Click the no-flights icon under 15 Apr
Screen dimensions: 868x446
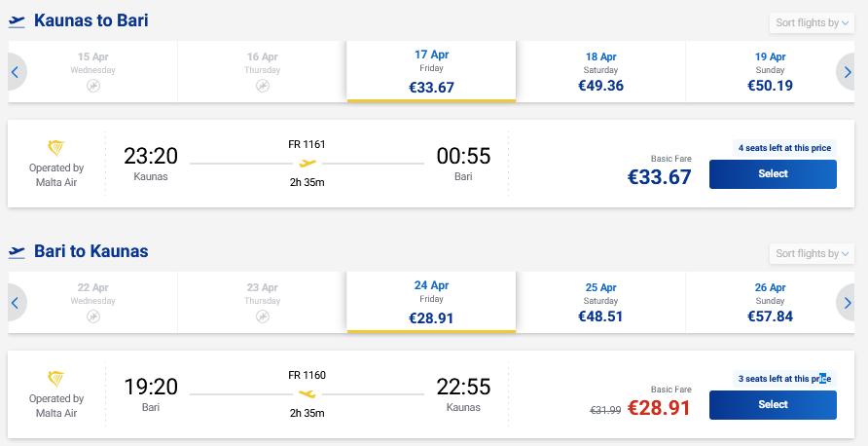[x=93, y=87]
